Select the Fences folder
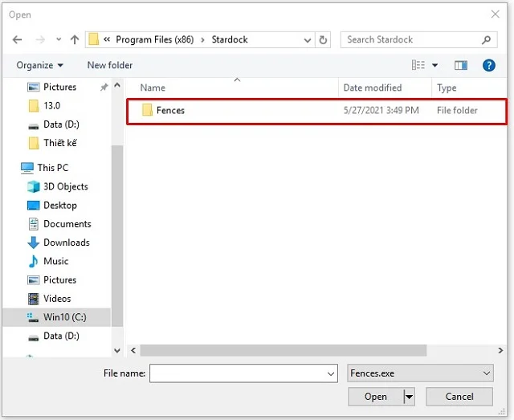 pyautogui.click(x=316, y=111)
